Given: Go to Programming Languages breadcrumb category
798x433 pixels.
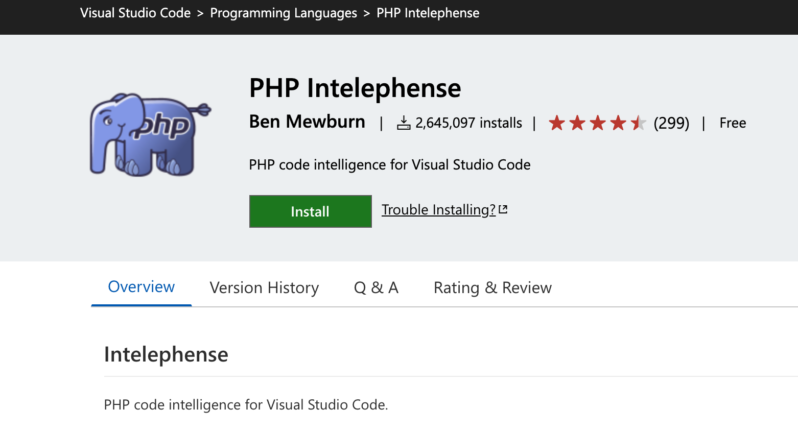Looking at the screenshot, I should point(283,13).
